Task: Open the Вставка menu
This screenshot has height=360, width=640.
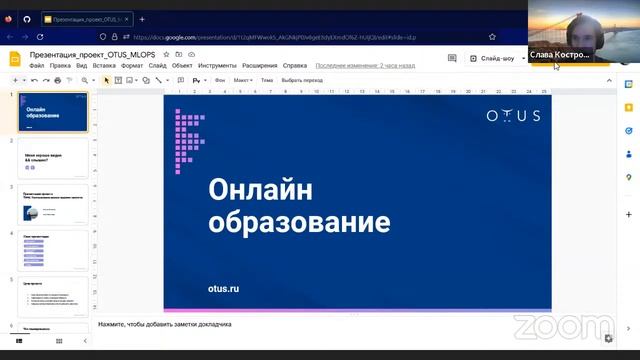Action: coord(104,65)
